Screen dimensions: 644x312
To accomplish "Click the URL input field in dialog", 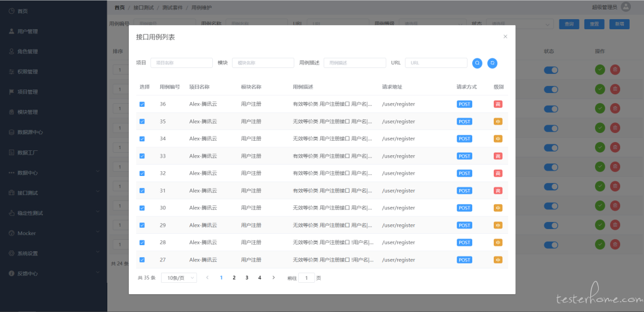I will (436, 63).
